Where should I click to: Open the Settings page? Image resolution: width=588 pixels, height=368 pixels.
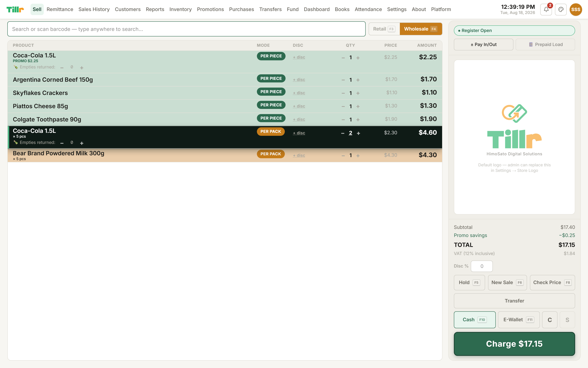pos(397,10)
